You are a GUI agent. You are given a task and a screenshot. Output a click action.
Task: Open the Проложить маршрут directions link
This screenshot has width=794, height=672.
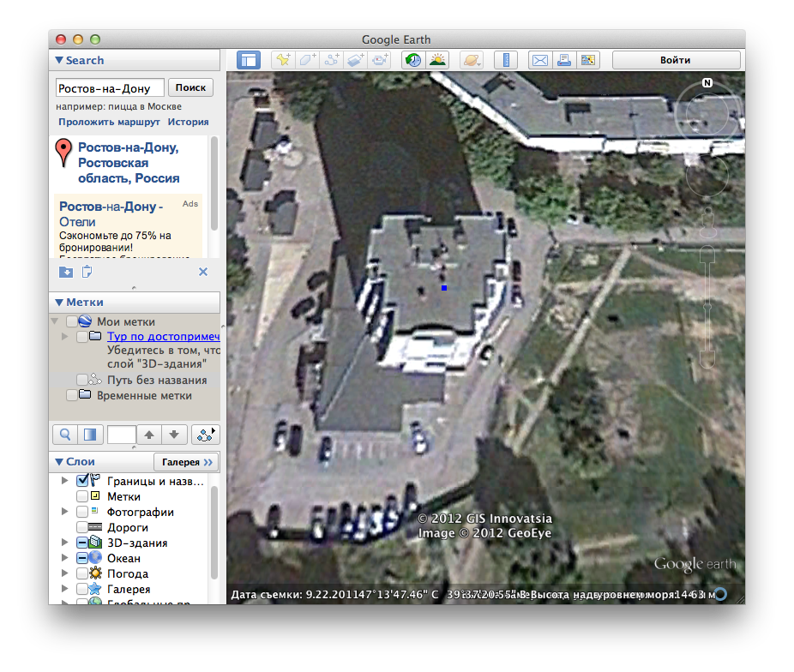coord(109,122)
